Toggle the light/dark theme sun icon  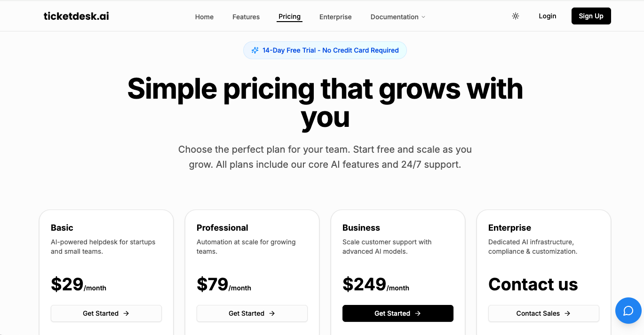[x=516, y=16]
